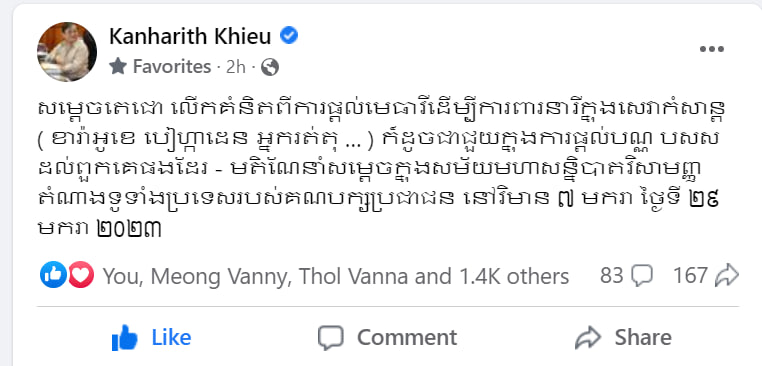Image resolution: width=762 pixels, height=366 pixels.
Task: Open the three-dot post options menu
Action: pyautogui.click(x=711, y=49)
